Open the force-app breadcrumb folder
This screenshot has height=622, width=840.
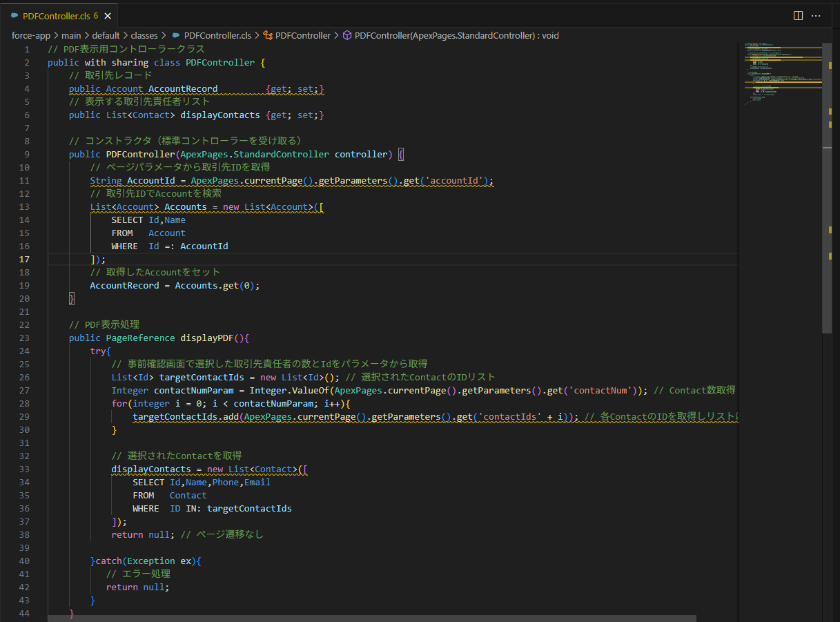(32, 35)
